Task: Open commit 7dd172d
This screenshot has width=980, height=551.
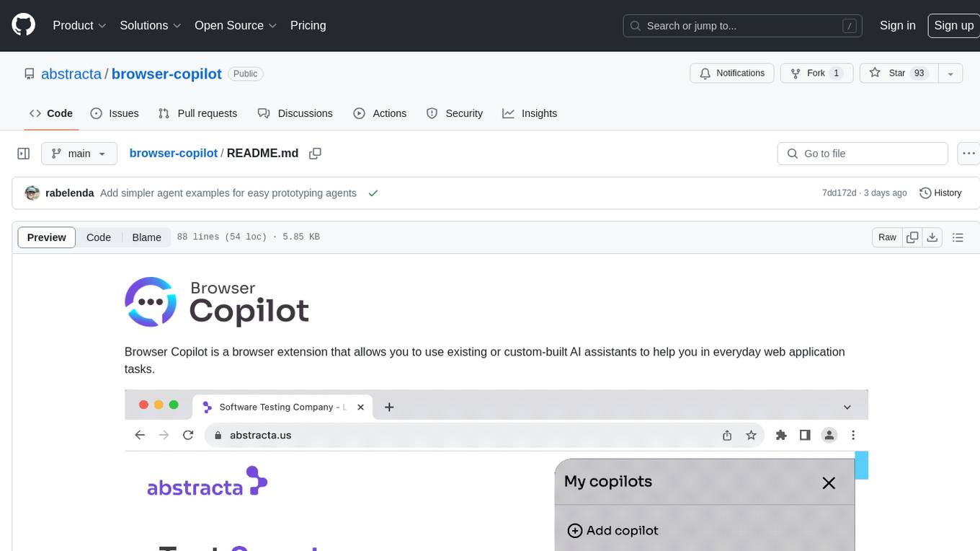Action: click(x=839, y=193)
